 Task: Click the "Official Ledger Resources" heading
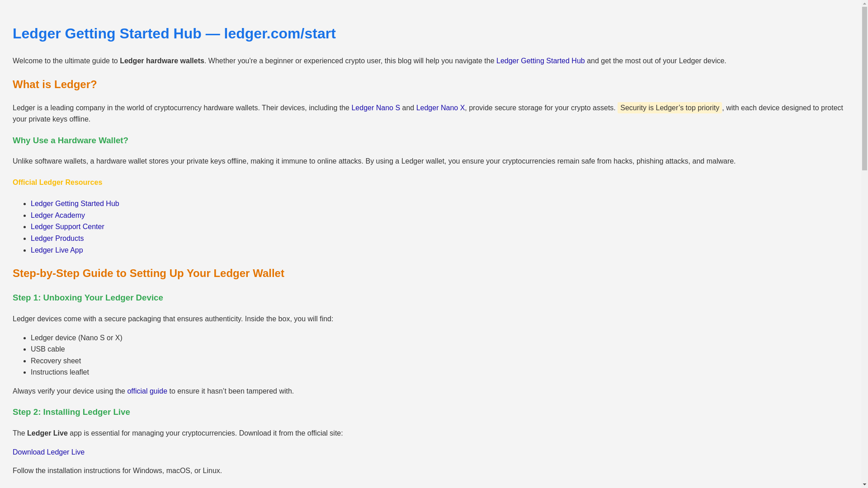point(57,182)
